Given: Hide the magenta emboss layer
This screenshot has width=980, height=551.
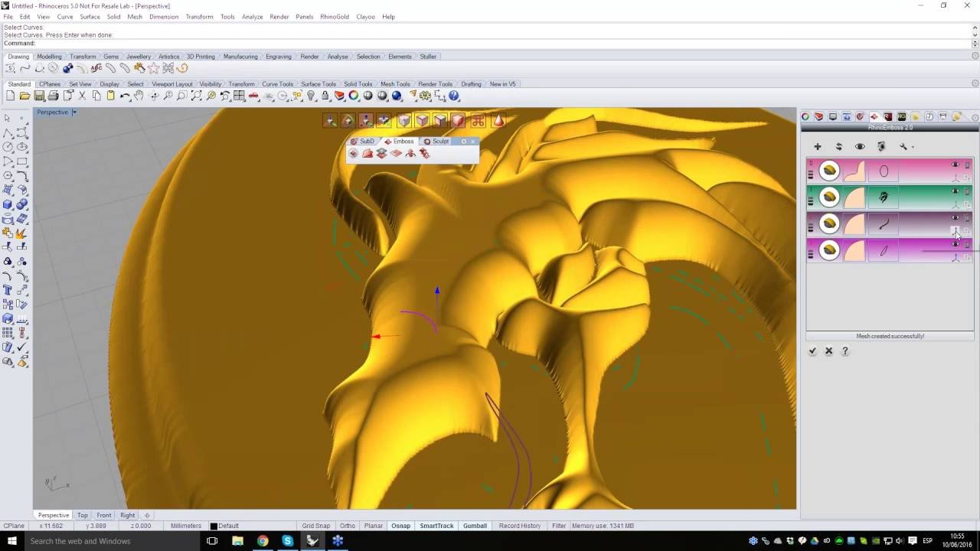Looking at the screenshot, I should point(955,244).
